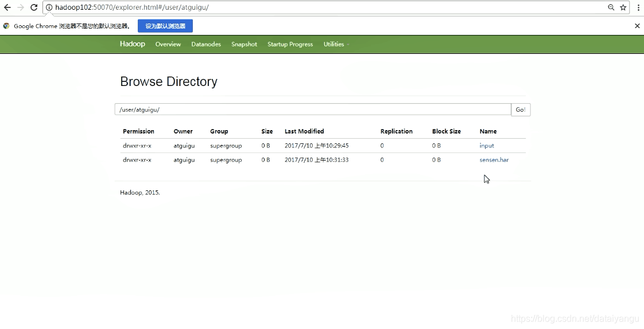Viewport: 644px width, 329px height.
Task: Click the Hadoop, 2015. footer text
Action: [139, 193]
